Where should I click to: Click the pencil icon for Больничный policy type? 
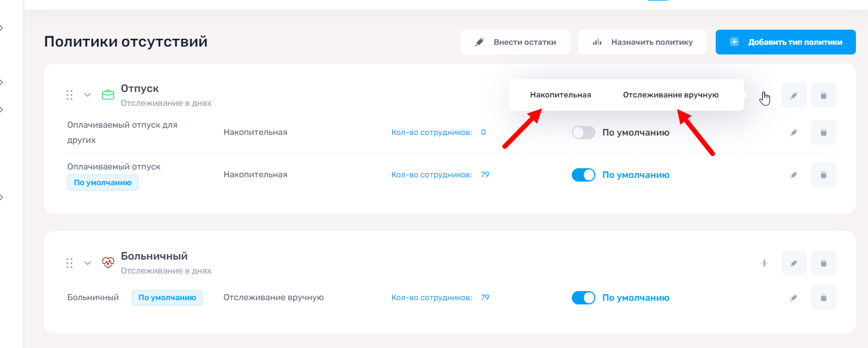pyautogui.click(x=794, y=263)
